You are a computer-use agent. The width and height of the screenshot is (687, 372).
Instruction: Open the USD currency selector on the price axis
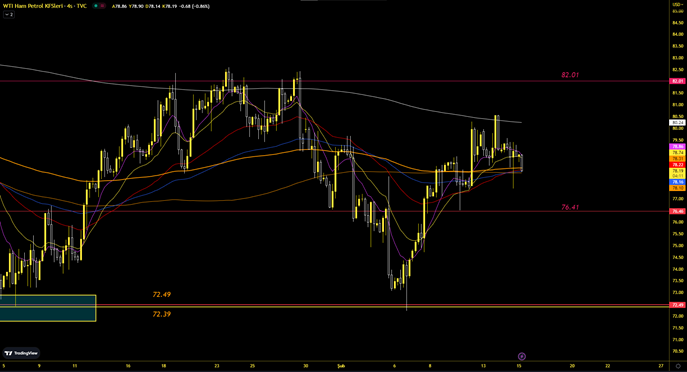[x=677, y=4]
